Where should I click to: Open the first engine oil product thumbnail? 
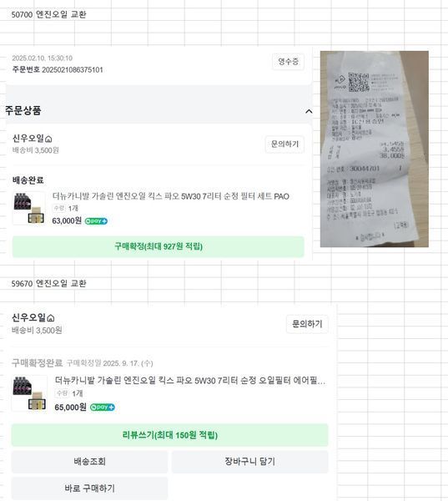pos(29,208)
